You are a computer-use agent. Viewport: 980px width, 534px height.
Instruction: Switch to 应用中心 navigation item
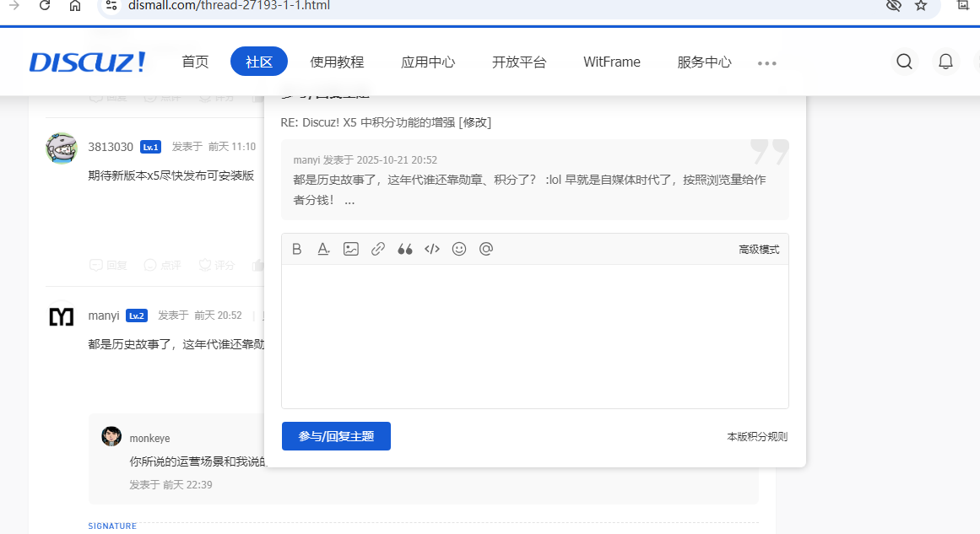point(428,61)
